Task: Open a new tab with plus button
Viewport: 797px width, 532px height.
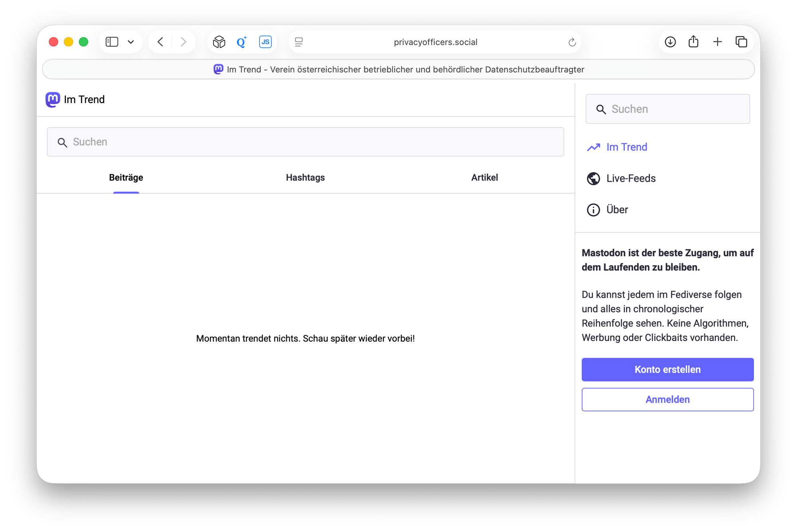Action: [717, 42]
